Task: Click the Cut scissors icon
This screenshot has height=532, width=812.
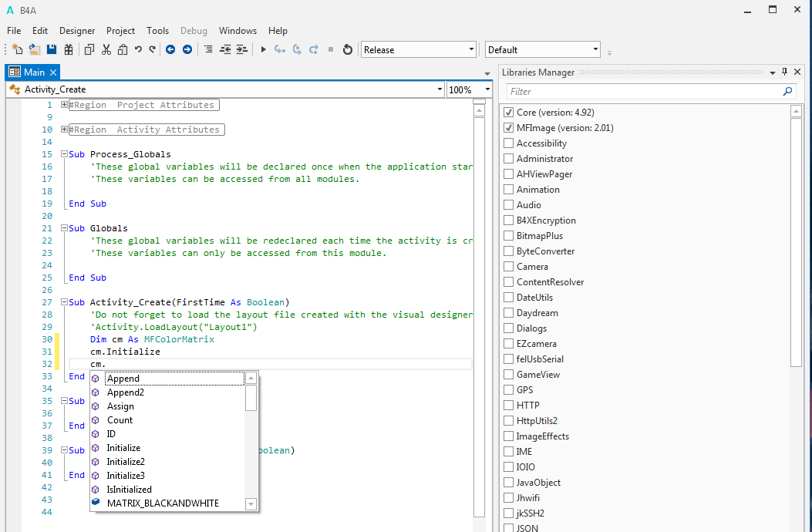Action: coord(106,49)
